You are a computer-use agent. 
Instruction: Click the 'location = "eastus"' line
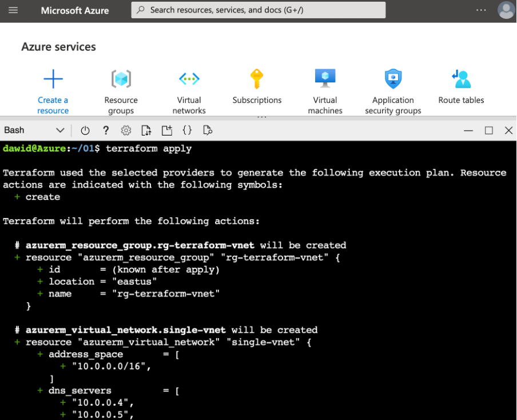(97, 282)
